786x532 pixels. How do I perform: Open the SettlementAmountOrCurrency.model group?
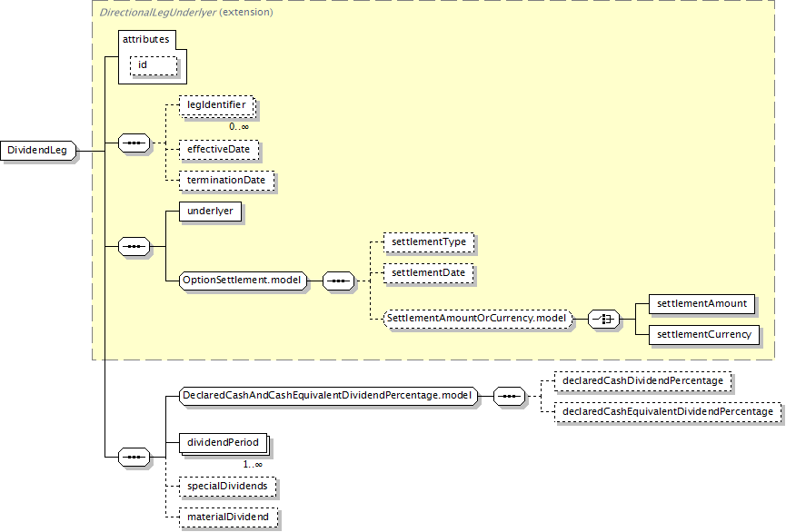(478, 319)
